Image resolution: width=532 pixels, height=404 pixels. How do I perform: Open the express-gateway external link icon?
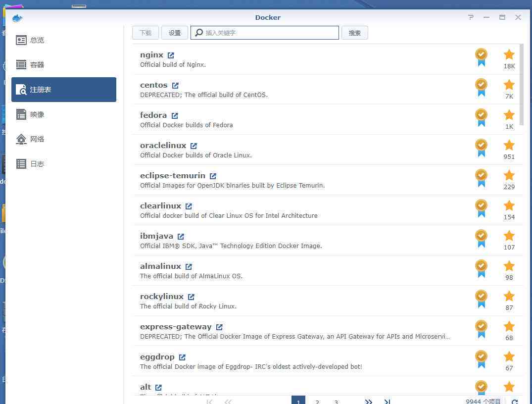point(219,327)
